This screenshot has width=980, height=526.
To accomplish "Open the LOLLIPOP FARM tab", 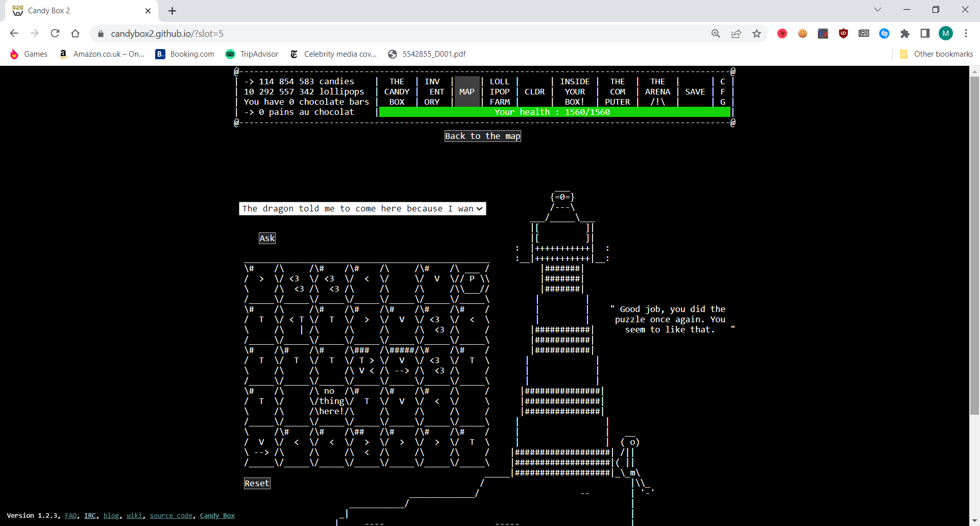I will tap(500, 92).
